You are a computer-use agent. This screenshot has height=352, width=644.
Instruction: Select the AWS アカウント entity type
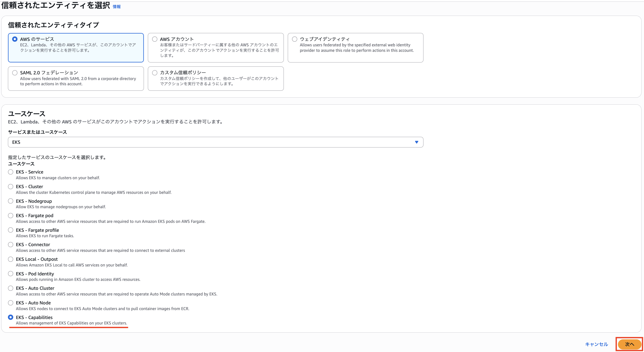pos(155,39)
